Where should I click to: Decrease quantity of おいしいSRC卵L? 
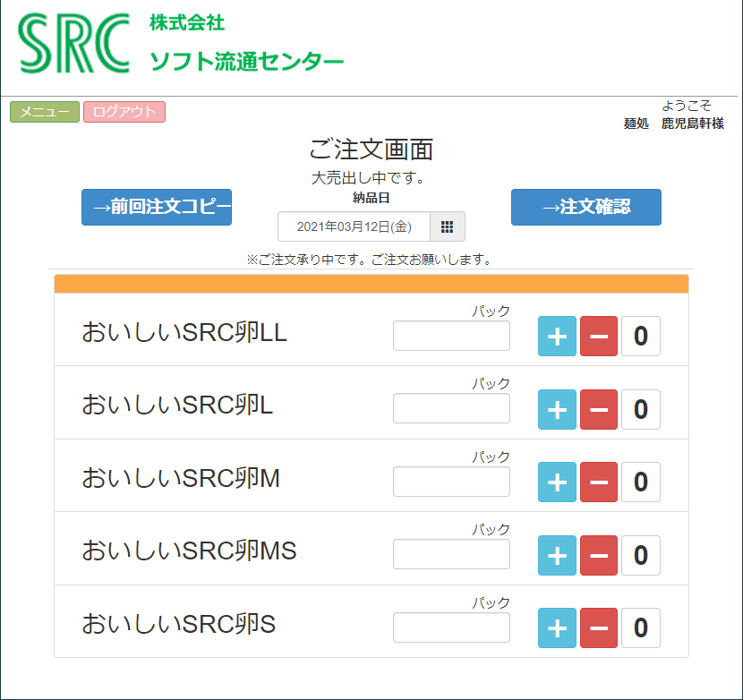599,409
